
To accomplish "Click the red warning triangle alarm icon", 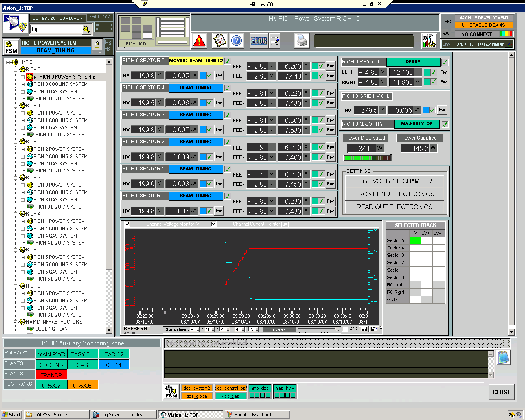I will coord(199,41).
